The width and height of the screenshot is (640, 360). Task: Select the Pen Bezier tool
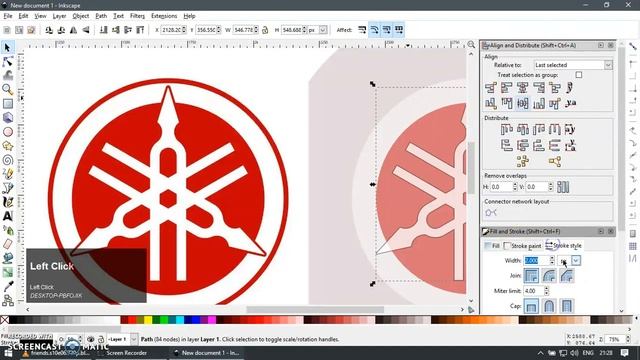pos(7,188)
